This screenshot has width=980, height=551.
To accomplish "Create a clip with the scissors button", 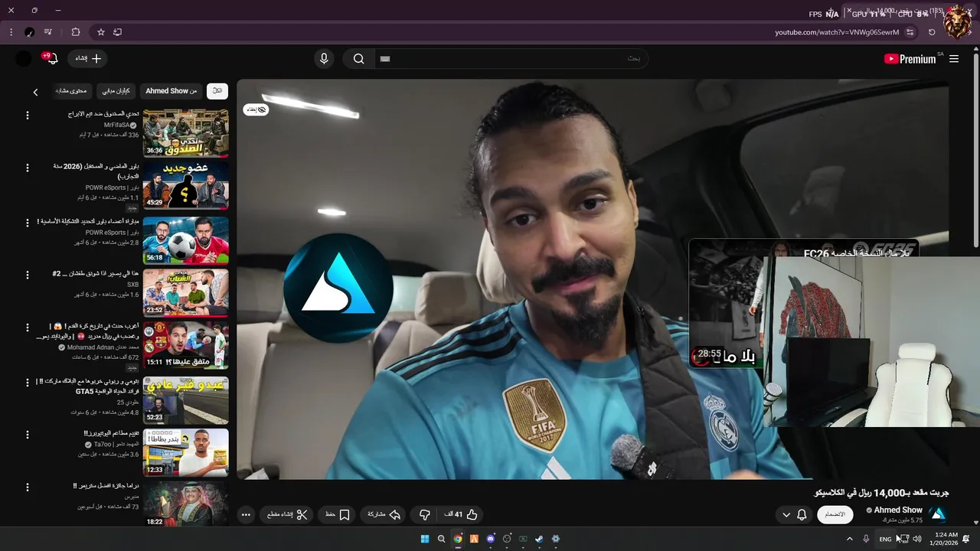I will tap(287, 515).
